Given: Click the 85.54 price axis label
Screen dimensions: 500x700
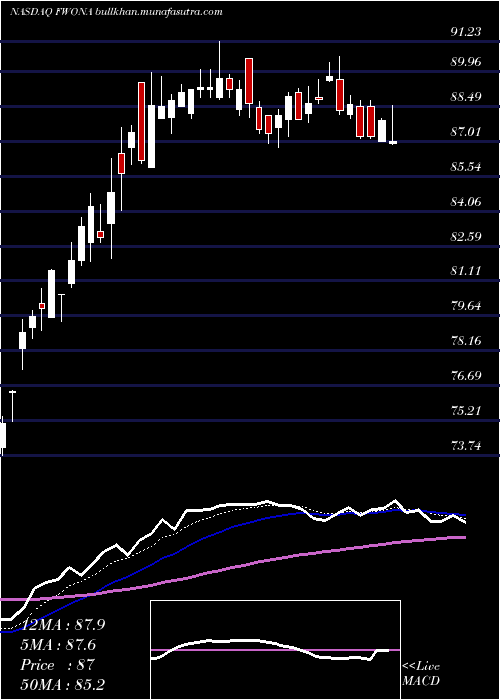Looking at the screenshot, I should (466, 167).
